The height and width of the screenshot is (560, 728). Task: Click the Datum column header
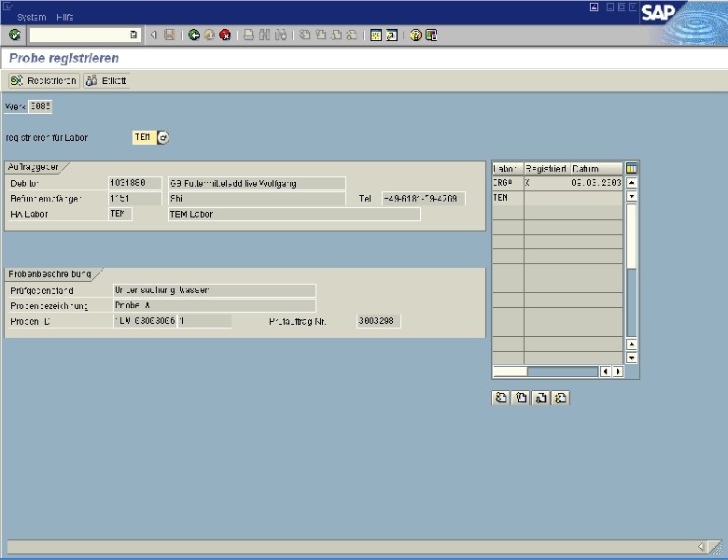[x=596, y=168]
